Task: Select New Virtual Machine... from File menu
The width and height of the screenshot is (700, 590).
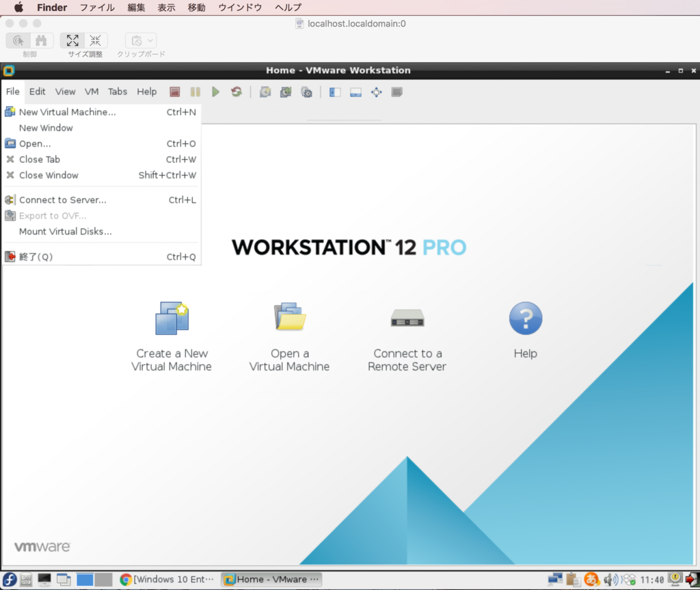Action: pyautogui.click(x=101, y=112)
